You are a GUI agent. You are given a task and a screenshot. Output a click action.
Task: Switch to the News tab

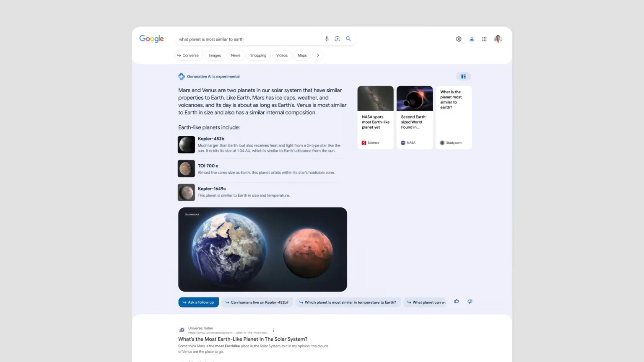[235, 55]
